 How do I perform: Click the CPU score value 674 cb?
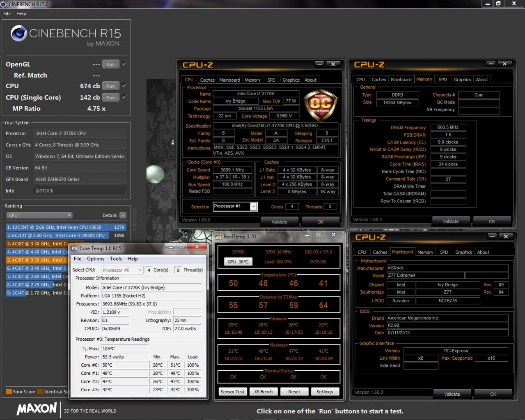[89, 86]
